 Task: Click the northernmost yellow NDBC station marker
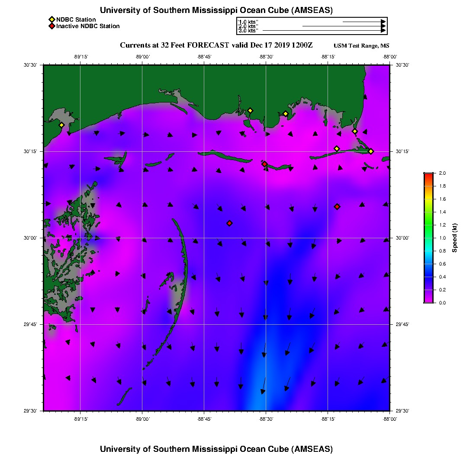click(x=250, y=110)
